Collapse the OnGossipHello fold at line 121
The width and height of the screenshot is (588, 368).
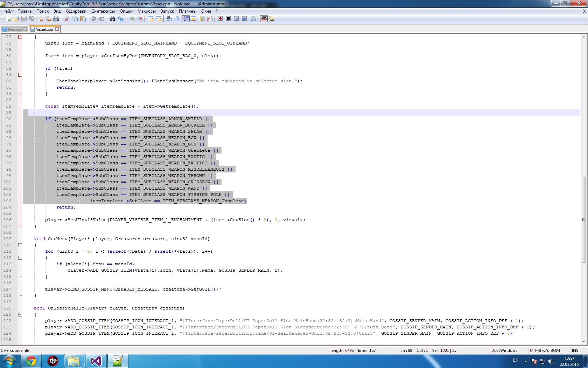pyautogui.click(x=20, y=314)
